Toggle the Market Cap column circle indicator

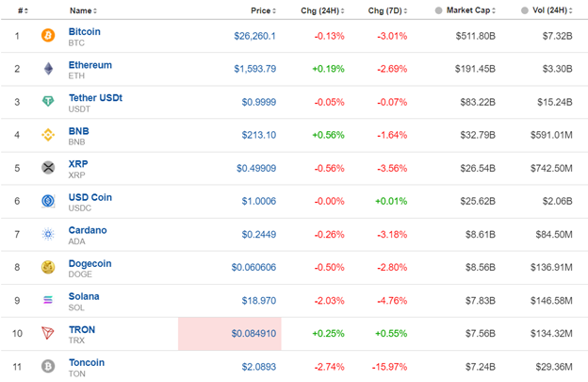coord(438,10)
